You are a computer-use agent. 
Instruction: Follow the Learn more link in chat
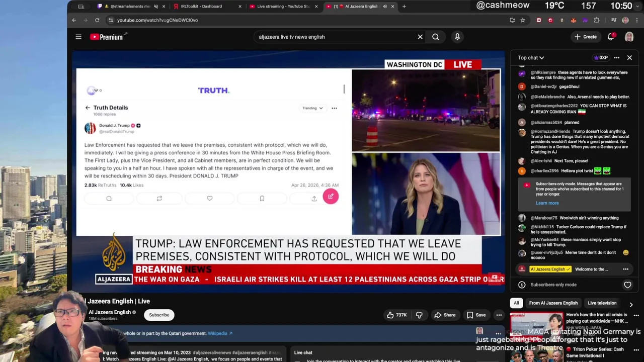tap(547, 203)
